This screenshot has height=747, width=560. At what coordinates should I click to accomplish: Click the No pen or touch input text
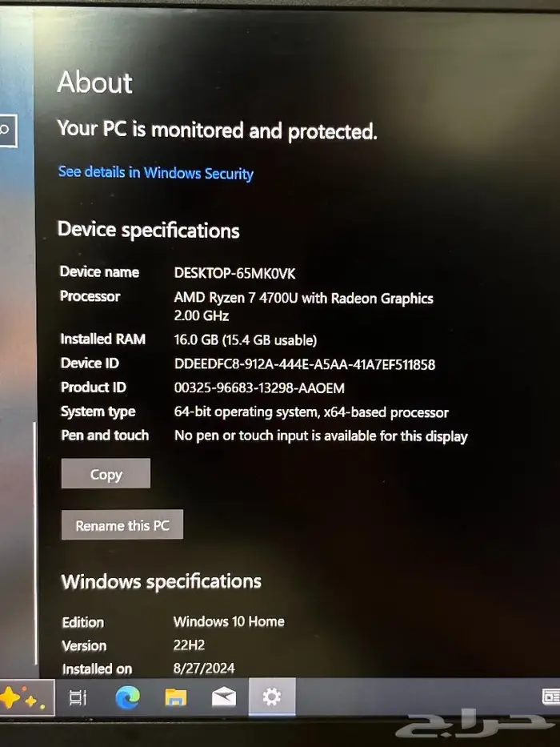click(x=321, y=436)
